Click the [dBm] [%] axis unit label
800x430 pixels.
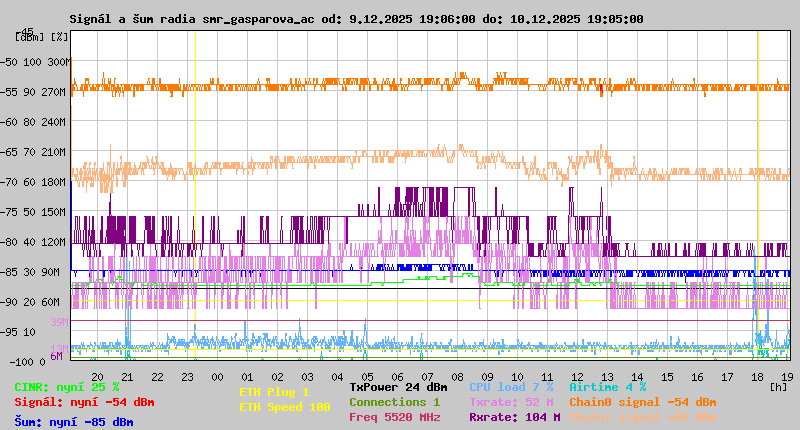point(42,36)
